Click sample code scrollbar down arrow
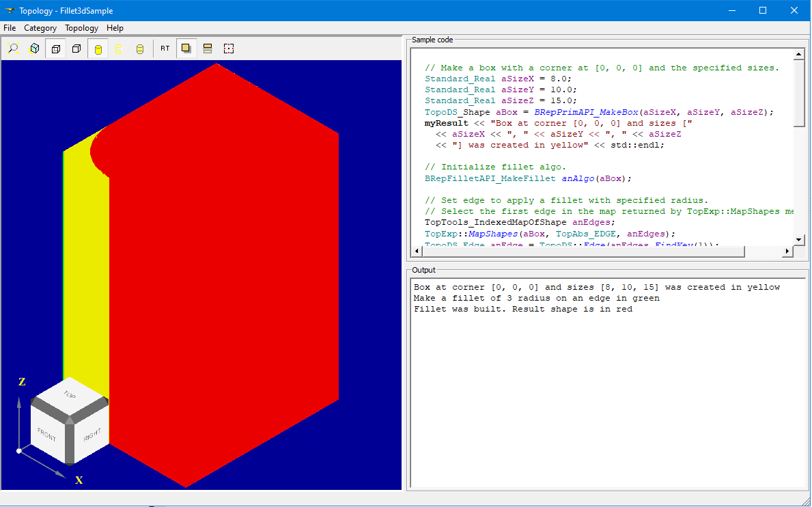 click(799, 239)
